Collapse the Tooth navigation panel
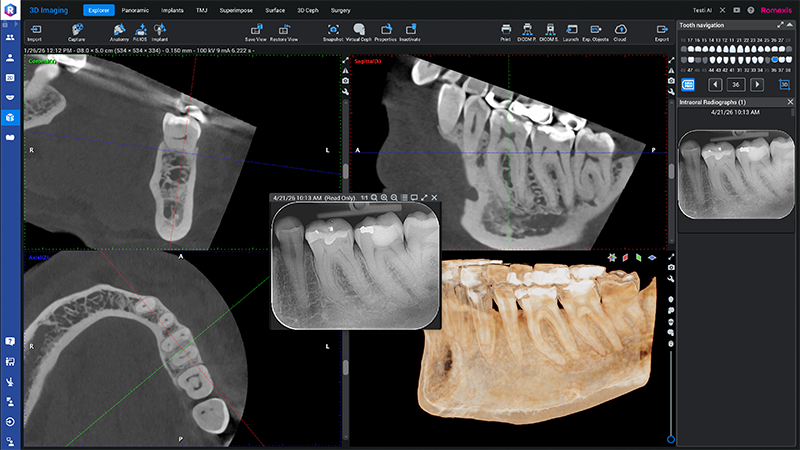The height and width of the screenshot is (450, 800). coord(790,25)
